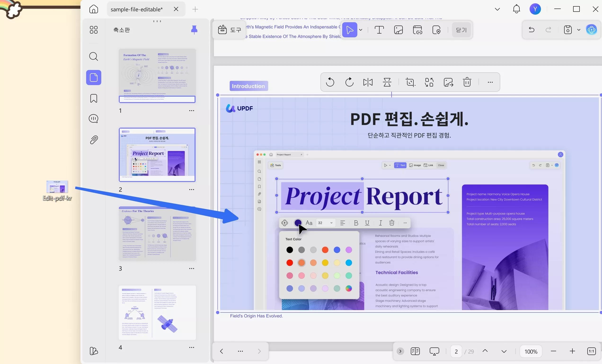Open the attachments paperclip panel
This screenshot has width=602, height=364.
pyautogui.click(x=93, y=140)
